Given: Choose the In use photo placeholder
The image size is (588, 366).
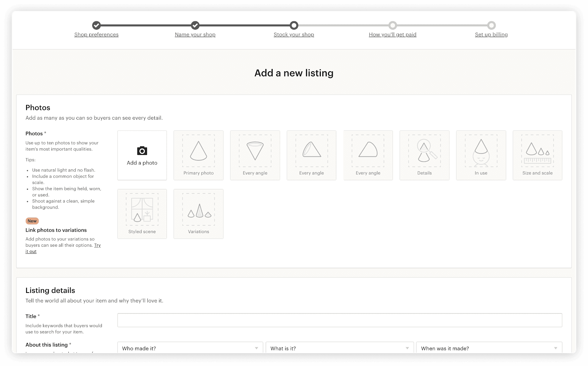Looking at the screenshot, I should click(481, 155).
